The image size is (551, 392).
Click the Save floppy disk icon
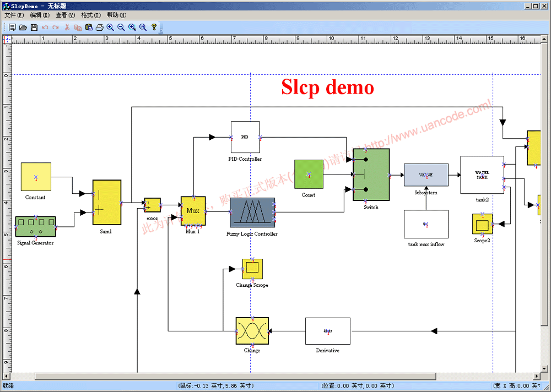click(34, 27)
